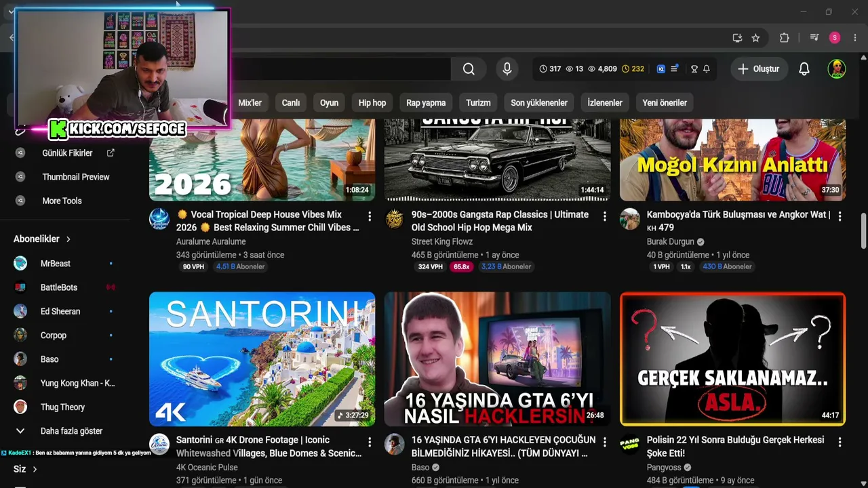The height and width of the screenshot is (488, 868).
Task: Open the browser Extensions puzzle icon
Action: pos(785,38)
